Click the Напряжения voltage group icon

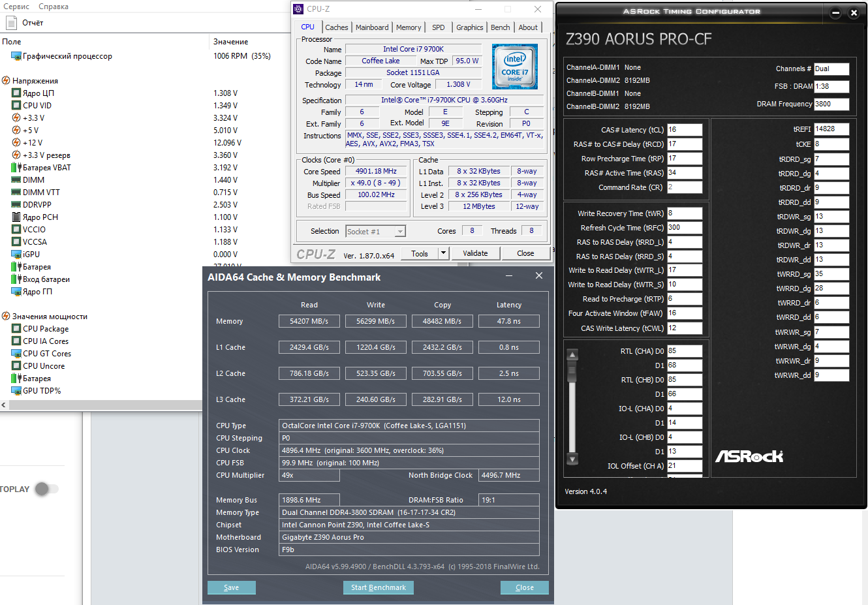[6, 81]
